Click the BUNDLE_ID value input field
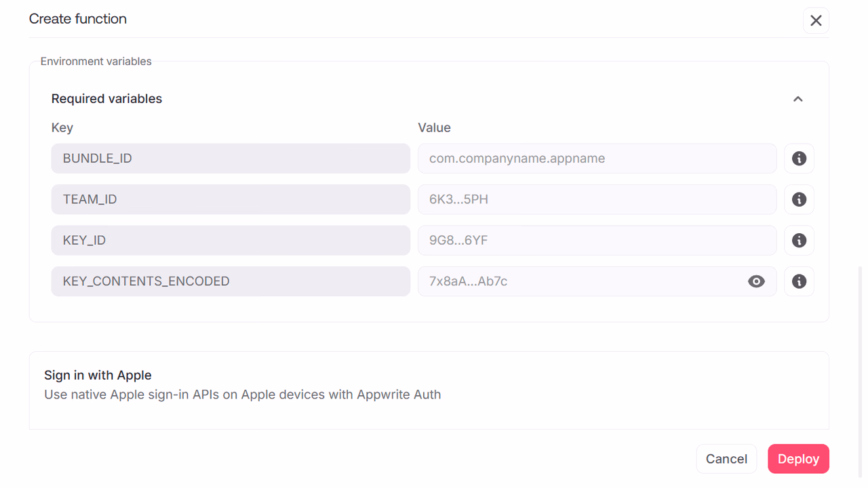Image resolution: width=868 pixels, height=488 pixels. [x=597, y=159]
